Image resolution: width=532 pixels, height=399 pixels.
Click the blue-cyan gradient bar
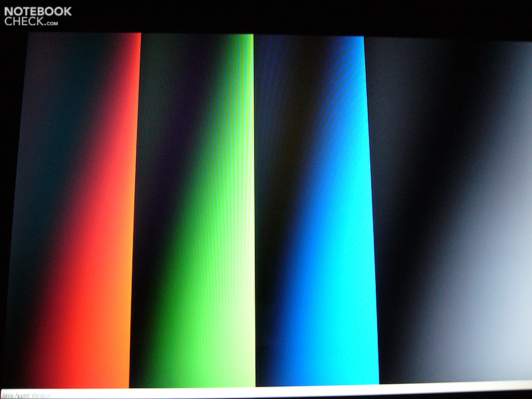coord(317,210)
